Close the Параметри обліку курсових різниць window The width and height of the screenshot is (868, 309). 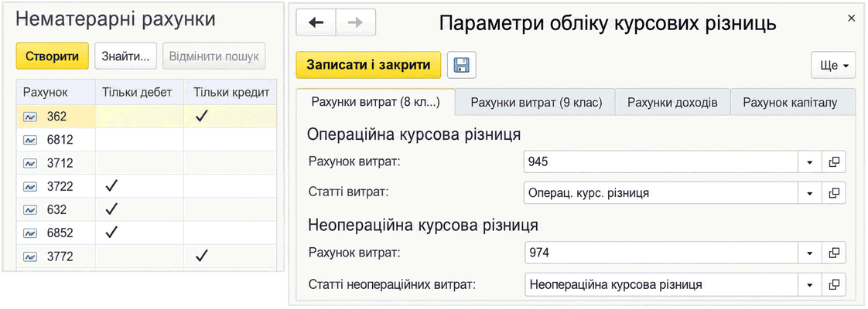point(852,19)
